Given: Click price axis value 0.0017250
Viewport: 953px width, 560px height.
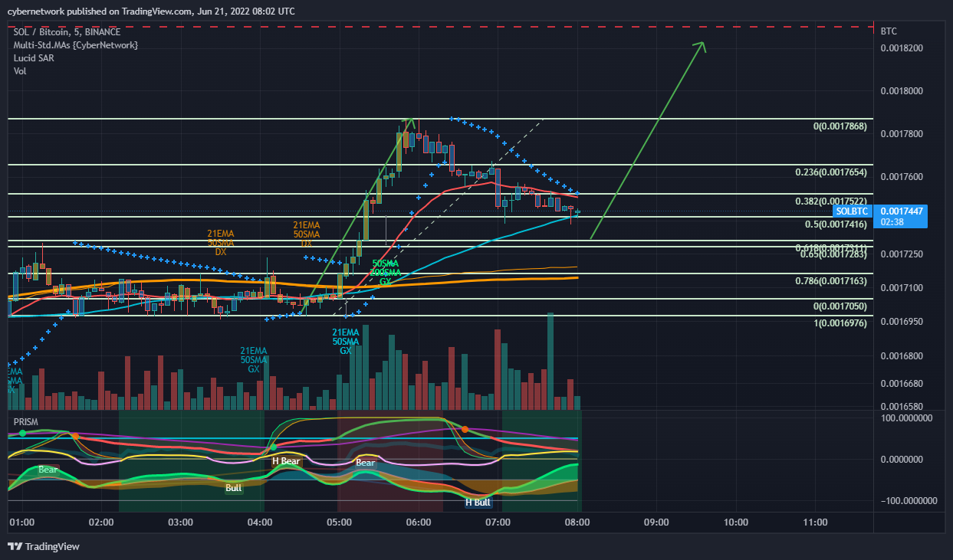Looking at the screenshot, I should 902,253.
